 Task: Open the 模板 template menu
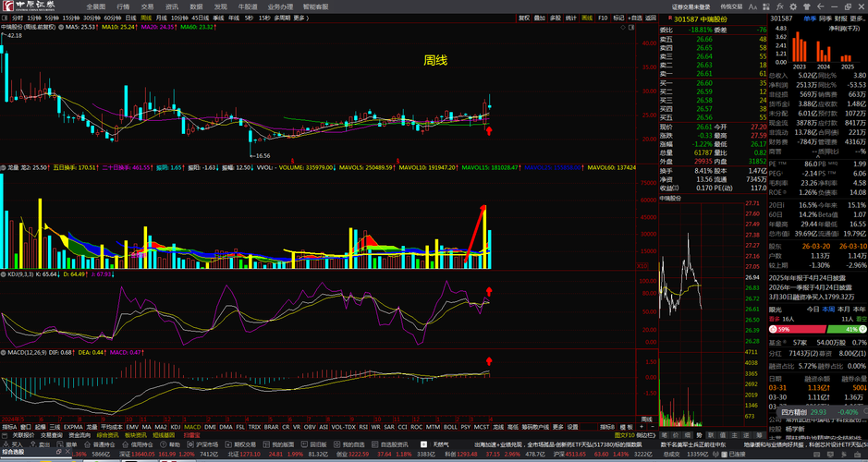click(x=626, y=427)
